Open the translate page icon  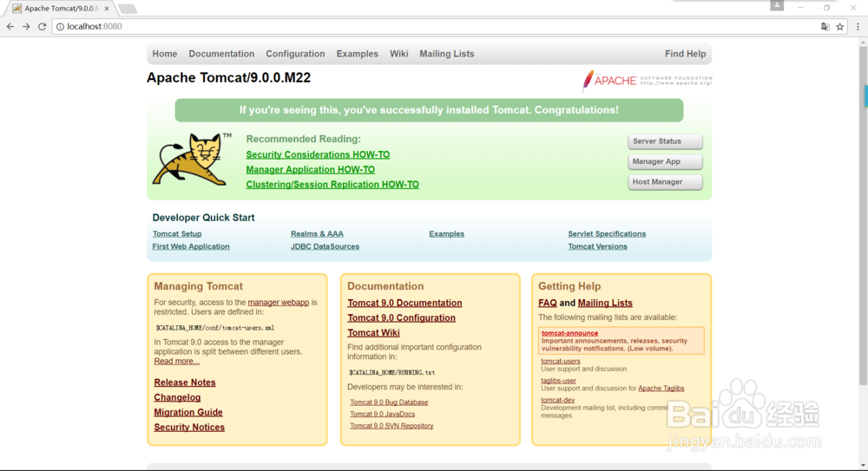click(825, 27)
